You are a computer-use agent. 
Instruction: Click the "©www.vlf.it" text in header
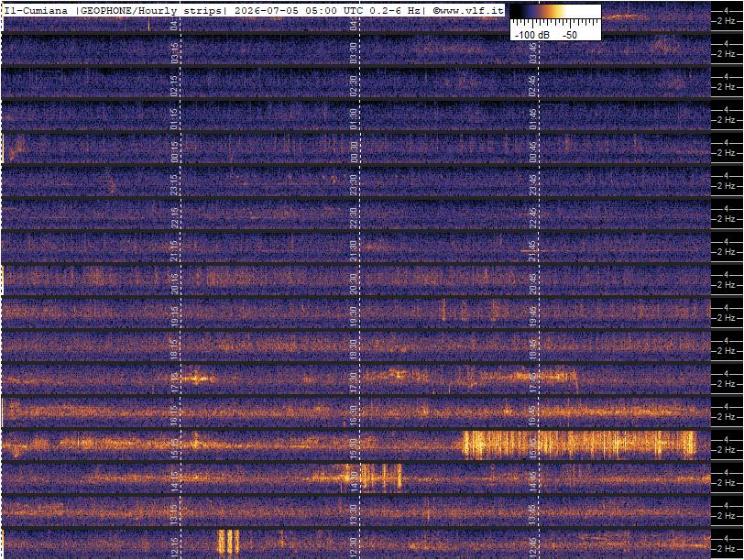coord(468,10)
